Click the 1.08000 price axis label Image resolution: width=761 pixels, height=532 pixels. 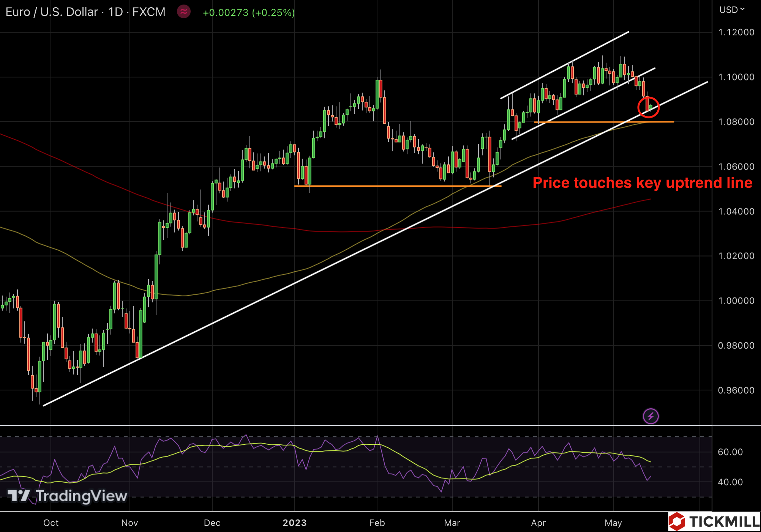[x=736, y=122]
